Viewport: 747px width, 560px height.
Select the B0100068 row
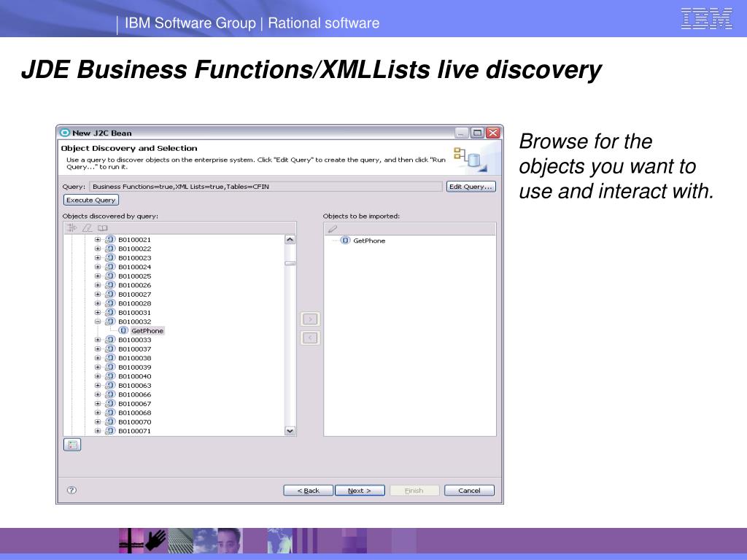click(135, 413)
